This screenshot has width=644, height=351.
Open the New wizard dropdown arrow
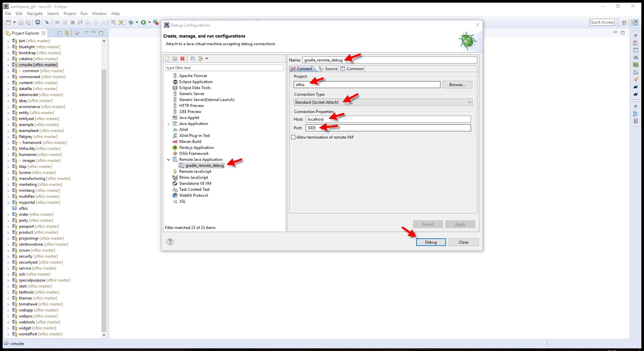coord(14,22)
